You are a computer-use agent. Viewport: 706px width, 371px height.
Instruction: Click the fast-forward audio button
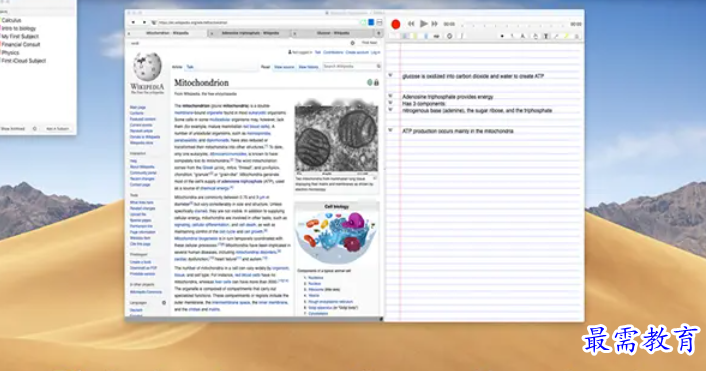pos(434,24)
